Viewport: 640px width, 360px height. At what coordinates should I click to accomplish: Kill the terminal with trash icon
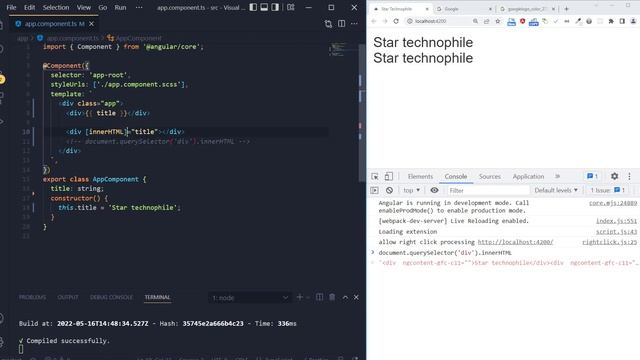coord(332,297)
